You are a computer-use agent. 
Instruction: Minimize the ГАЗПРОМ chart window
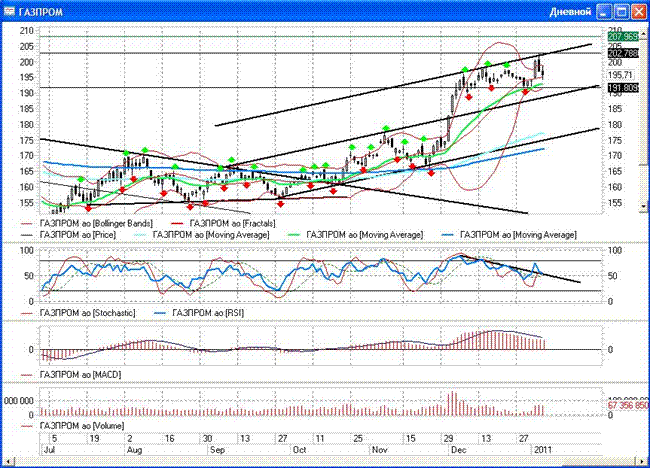[x=604, y=12]
